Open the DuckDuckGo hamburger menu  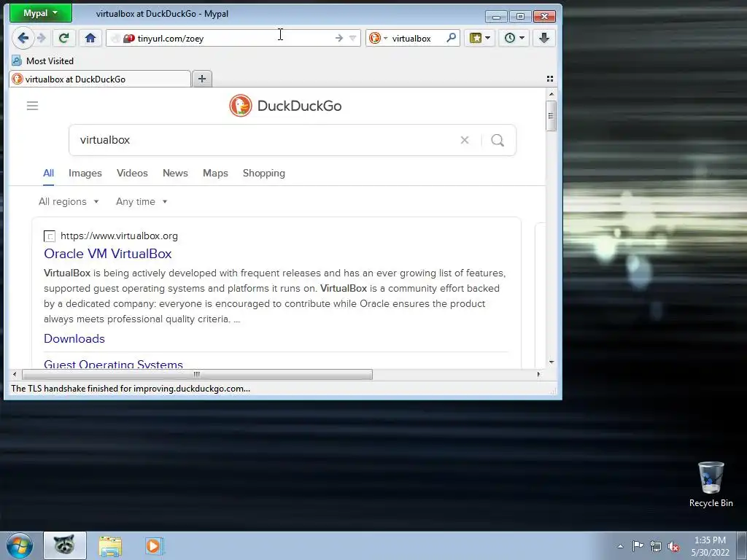[32, 106]
